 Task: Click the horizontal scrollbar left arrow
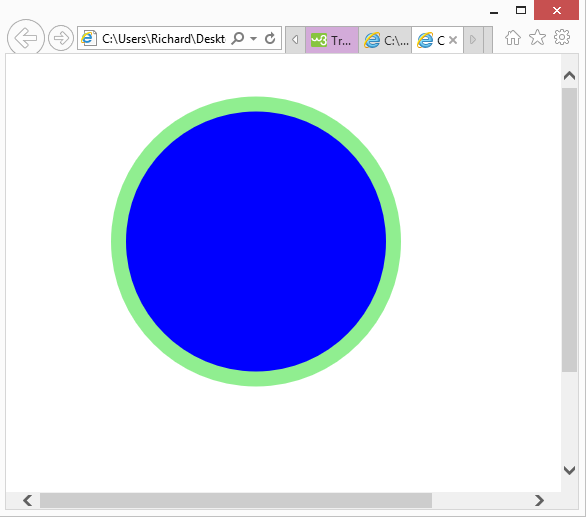coord(27,501)
